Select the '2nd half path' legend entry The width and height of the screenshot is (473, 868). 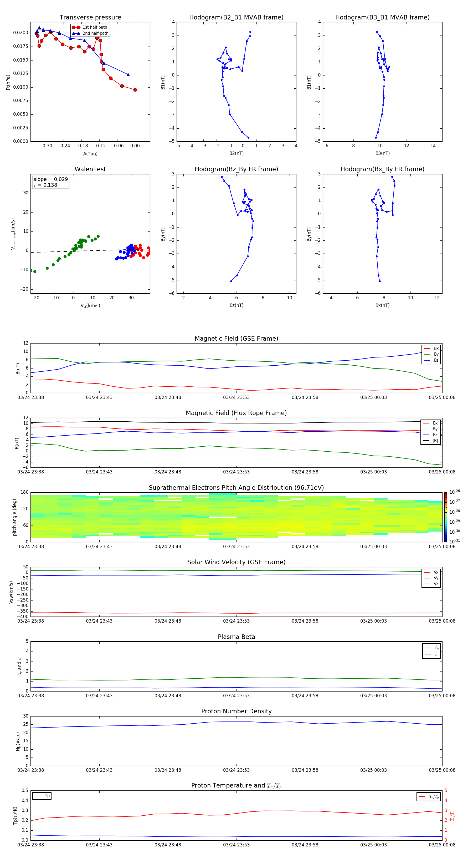pos(90,33)
